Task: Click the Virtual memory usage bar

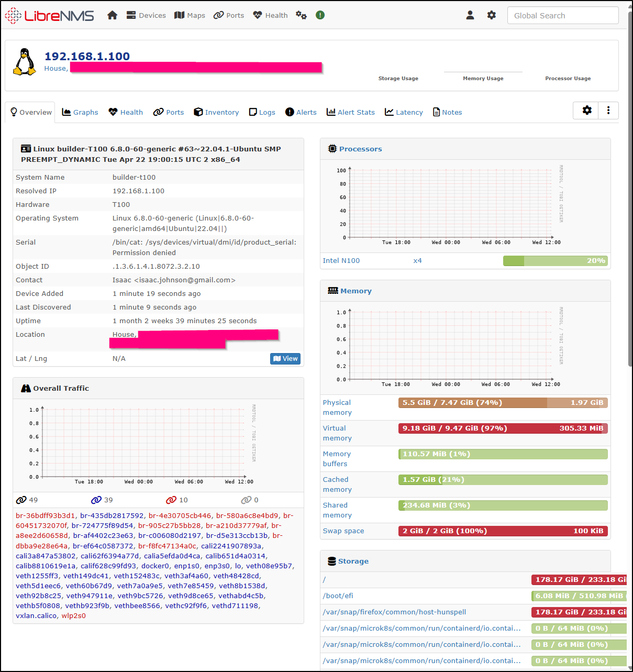Action: point(503,428)
